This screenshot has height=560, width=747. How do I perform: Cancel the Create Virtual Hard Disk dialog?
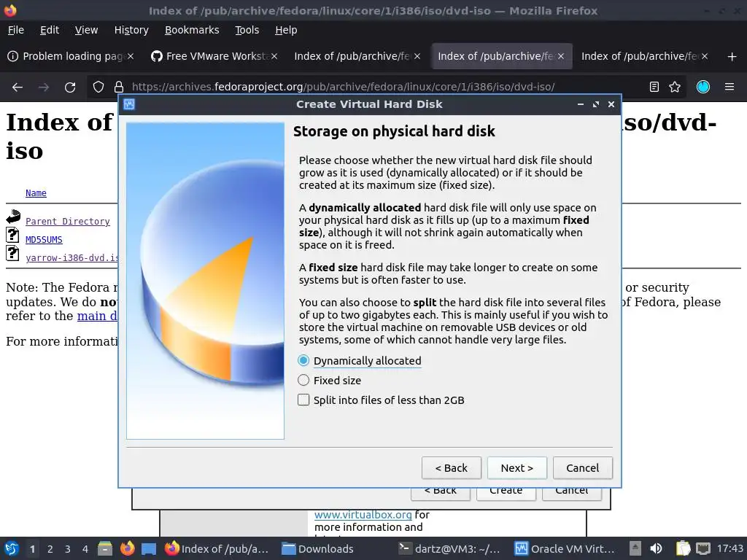point(583,468)
